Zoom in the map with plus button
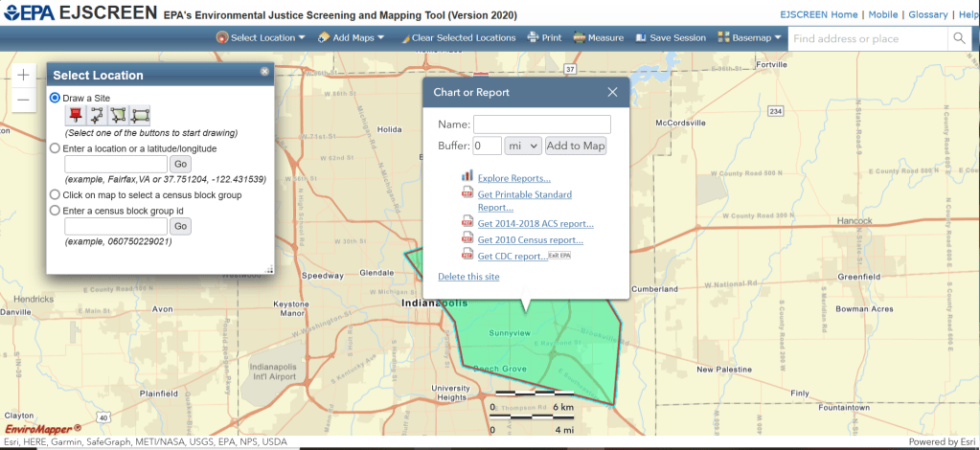980x450 pixels. pos(23,76)
